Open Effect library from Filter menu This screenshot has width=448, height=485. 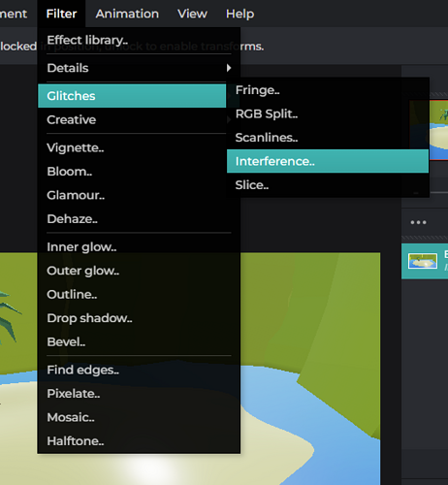139,40
